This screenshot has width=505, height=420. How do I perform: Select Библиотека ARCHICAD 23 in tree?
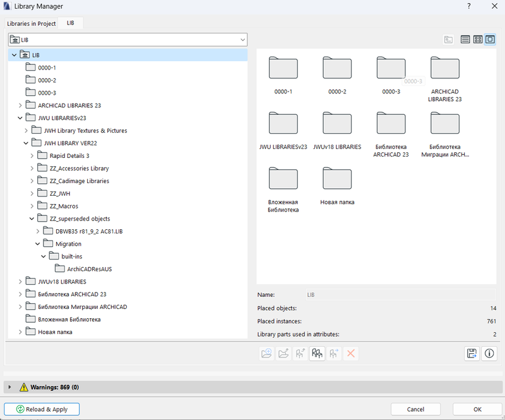[x=72, y=294]
